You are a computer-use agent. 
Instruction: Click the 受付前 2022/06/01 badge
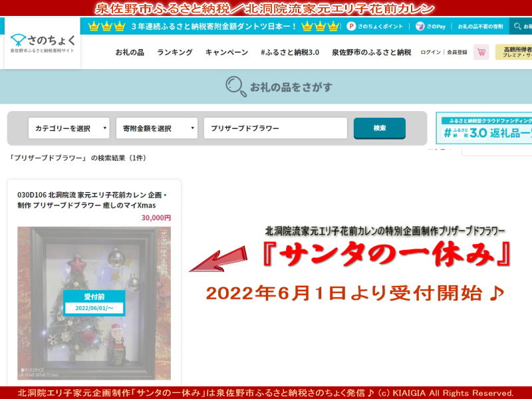point(94,303)
